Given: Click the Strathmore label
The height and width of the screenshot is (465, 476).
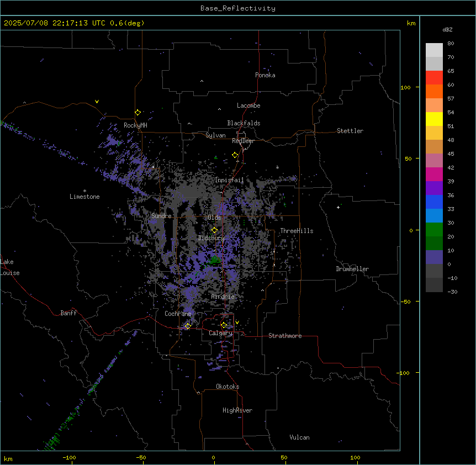Looking at the screenshot, I should click(285, 336).
